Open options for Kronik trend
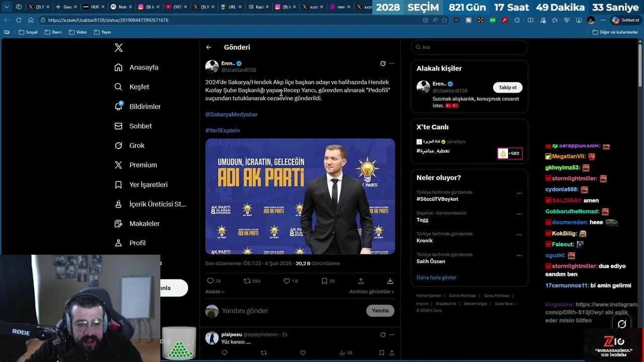This screenshot has width=644, height=362. [519, 235]
